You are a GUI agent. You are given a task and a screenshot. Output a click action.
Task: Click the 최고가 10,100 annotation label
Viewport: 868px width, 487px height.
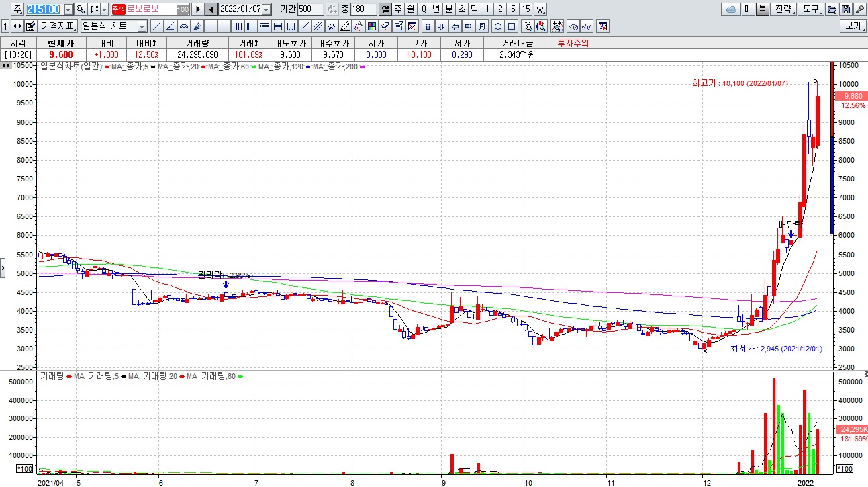click(x=740, y=83)
